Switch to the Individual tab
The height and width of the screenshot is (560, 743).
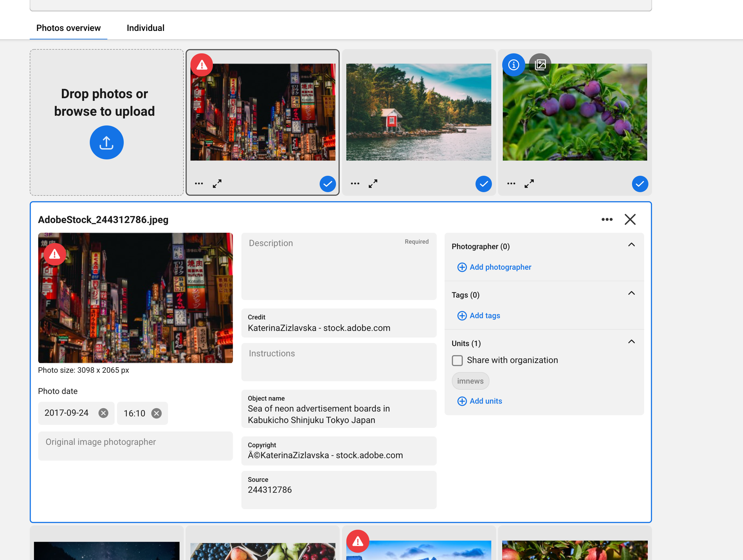pos(145,28)
